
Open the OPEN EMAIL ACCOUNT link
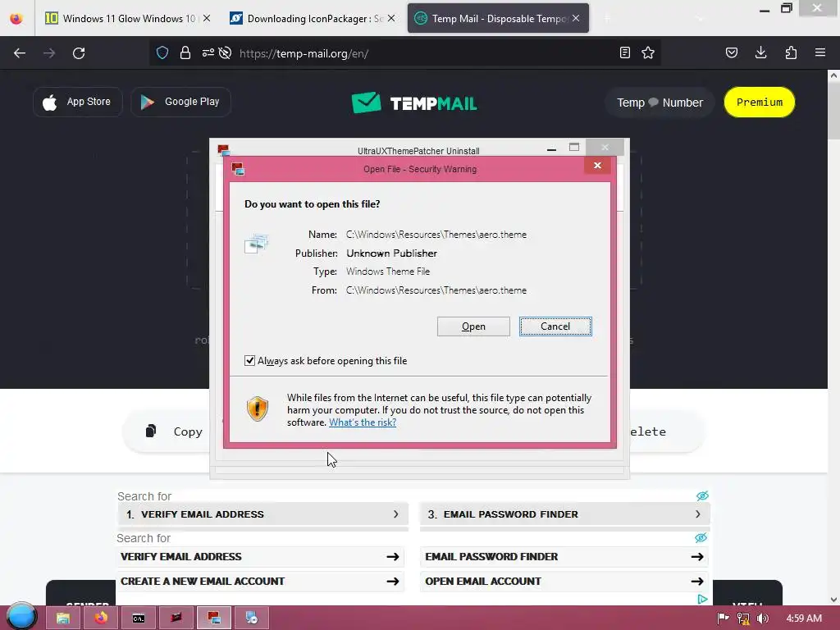564,582
